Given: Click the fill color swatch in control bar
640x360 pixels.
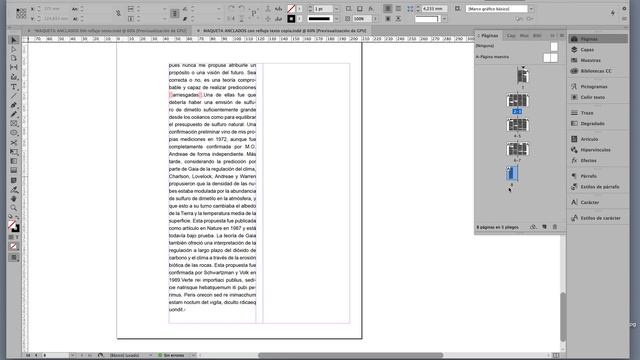Looking at the screenshot, I should [291, 9].
